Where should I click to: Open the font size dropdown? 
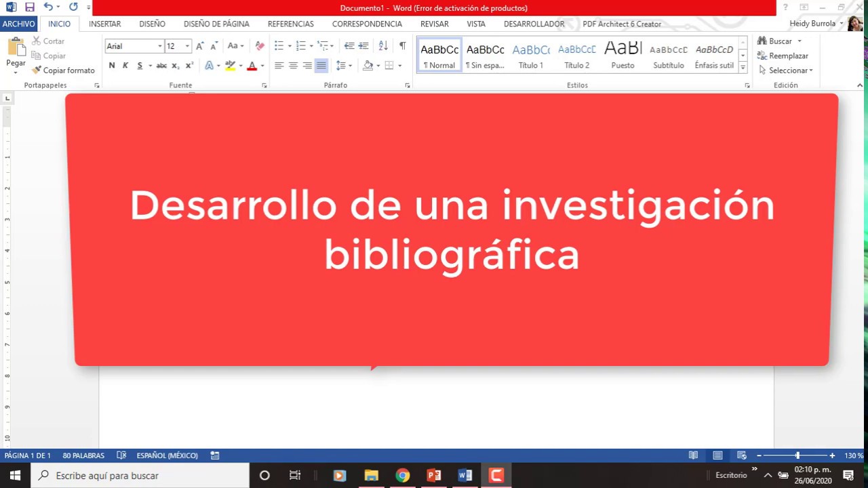click(186, 45)
